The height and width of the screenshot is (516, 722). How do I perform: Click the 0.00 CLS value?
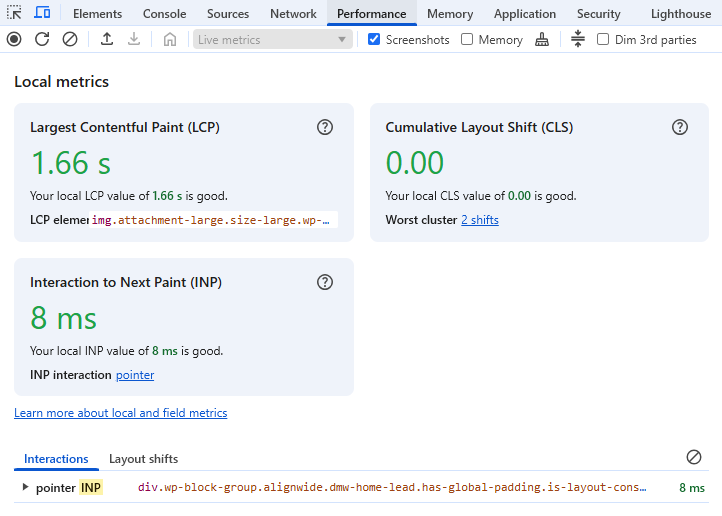tap(414, 163)
